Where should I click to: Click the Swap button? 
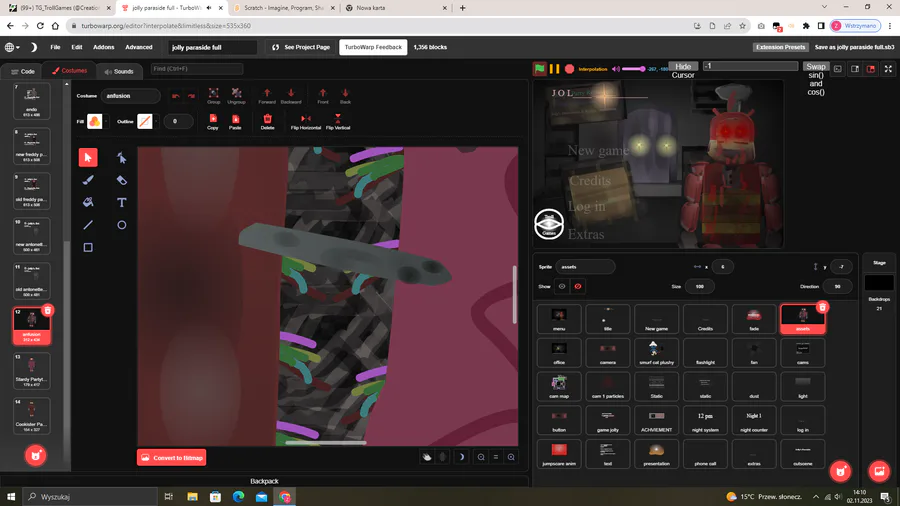[816, 67]
